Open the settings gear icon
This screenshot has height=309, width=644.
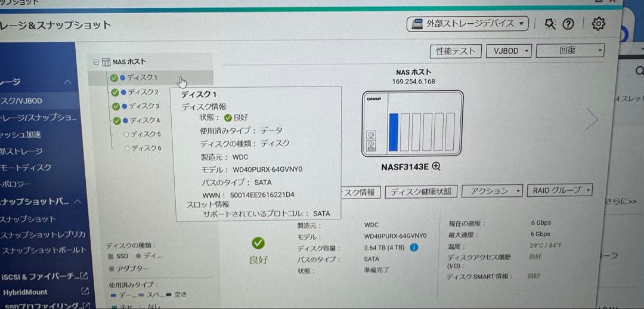click(x=599, y=23)
